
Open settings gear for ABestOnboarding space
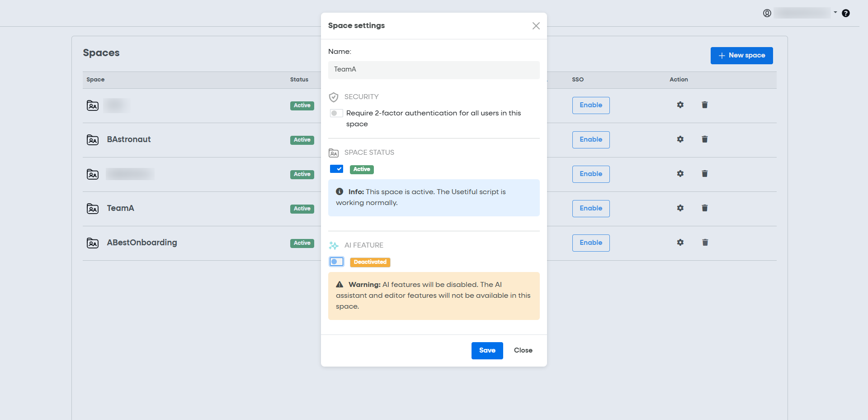tap(680, 243)
